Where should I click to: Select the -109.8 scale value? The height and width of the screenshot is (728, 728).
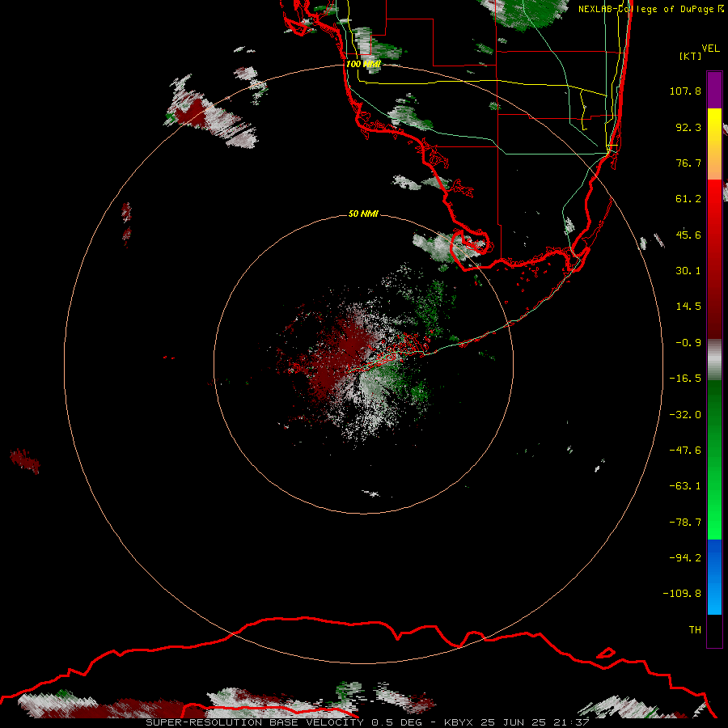682,594
